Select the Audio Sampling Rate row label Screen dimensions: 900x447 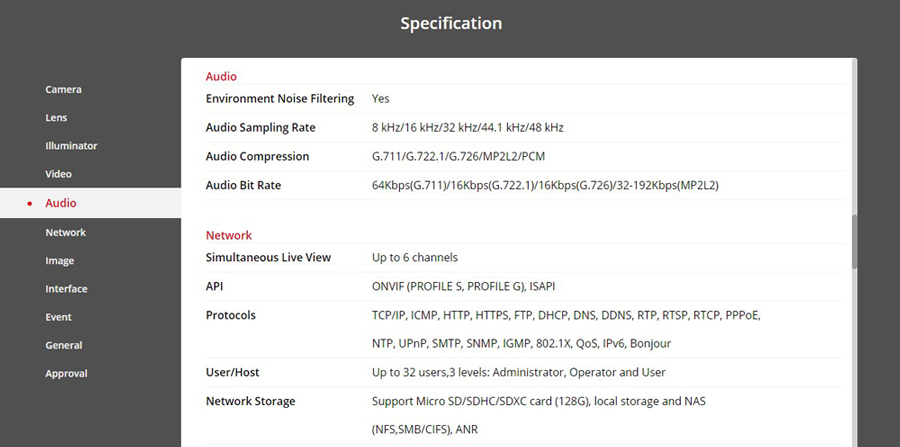click(x=260, y=128)
